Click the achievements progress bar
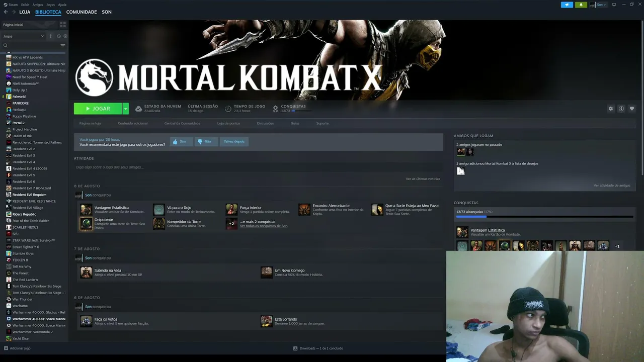The width and height of the screenshot is (644, 362). (x=544, y=217)
